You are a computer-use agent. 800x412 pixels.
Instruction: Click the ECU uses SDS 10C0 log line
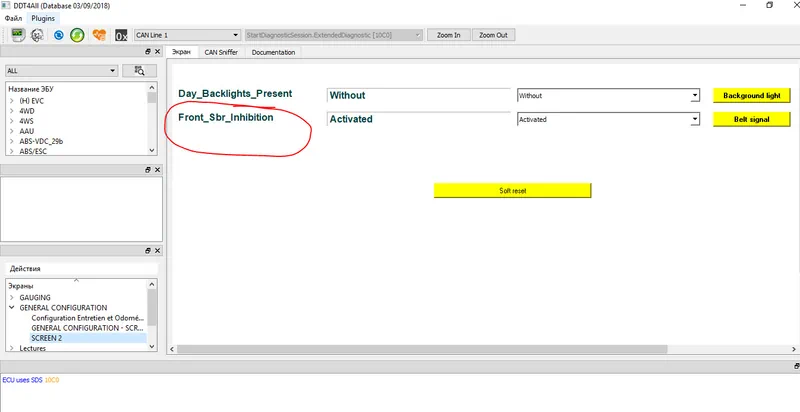[31, 380]
